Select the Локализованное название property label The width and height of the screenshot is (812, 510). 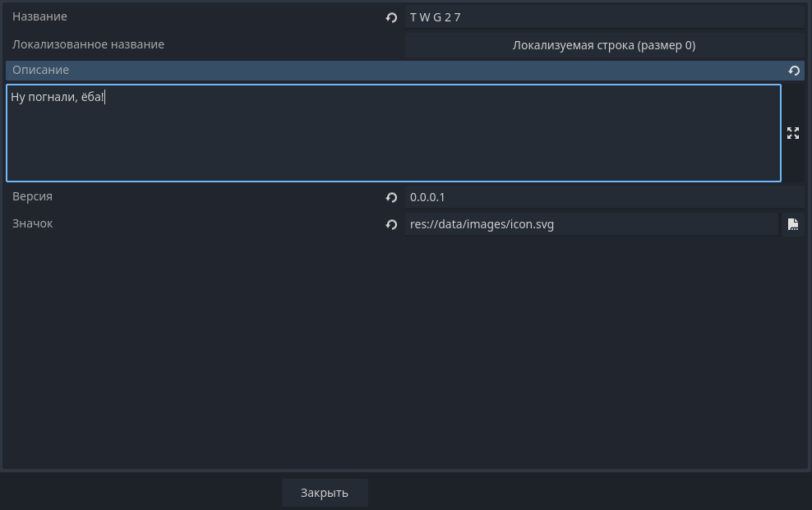(88, 44)
